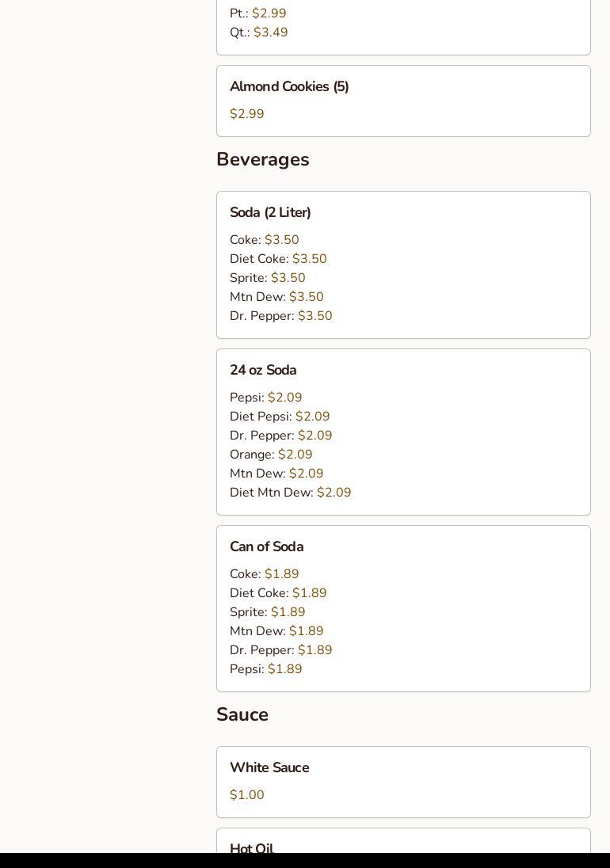Select the Orange soda option
This screenshot has width=610, height=868.
point(270,455)
